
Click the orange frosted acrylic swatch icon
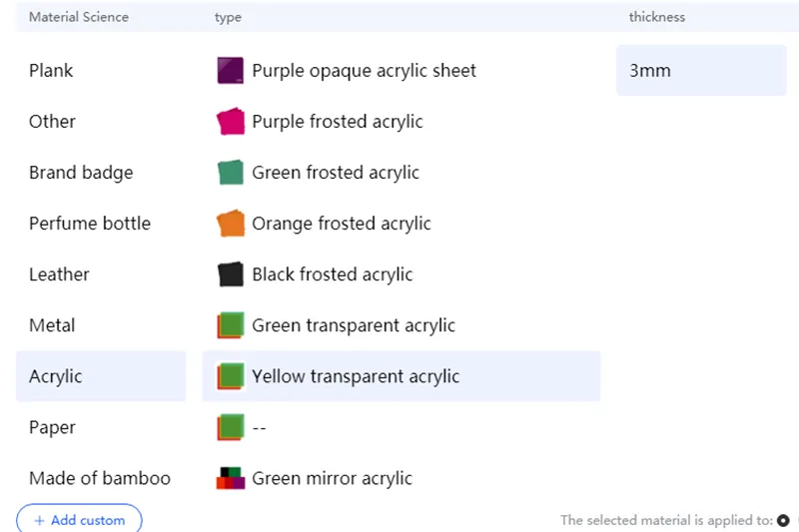(231, 224)
